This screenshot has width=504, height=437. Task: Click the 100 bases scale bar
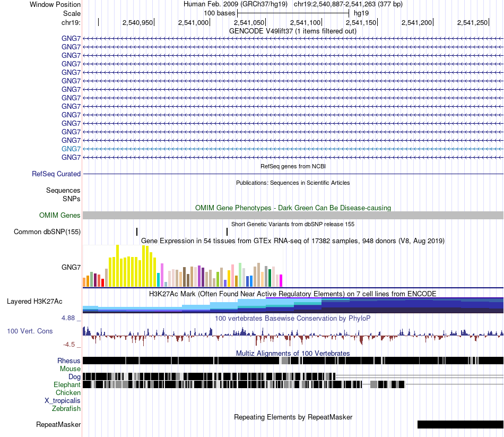point(293,13)
